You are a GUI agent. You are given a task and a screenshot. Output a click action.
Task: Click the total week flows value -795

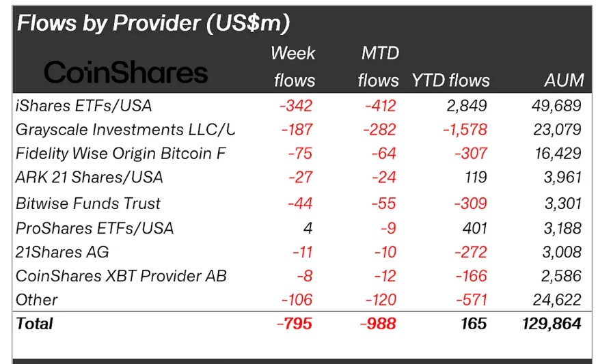(x=295, y=323)
